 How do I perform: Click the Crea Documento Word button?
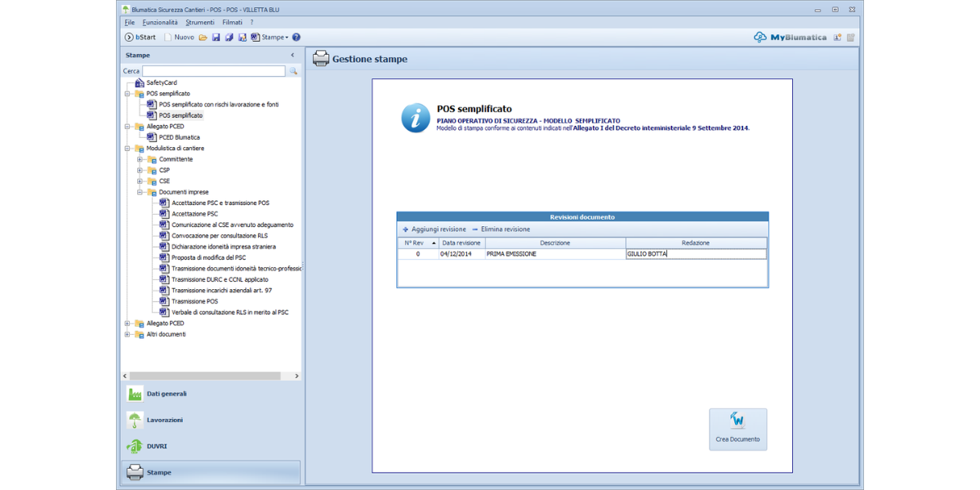click(x=737, y=429)
